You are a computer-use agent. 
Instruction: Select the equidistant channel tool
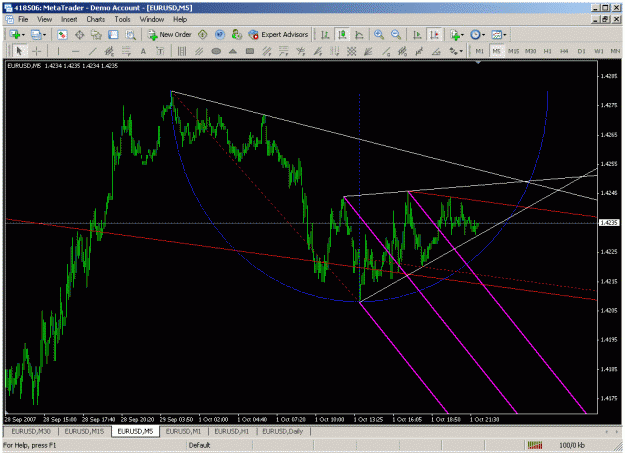coord(109,51)
